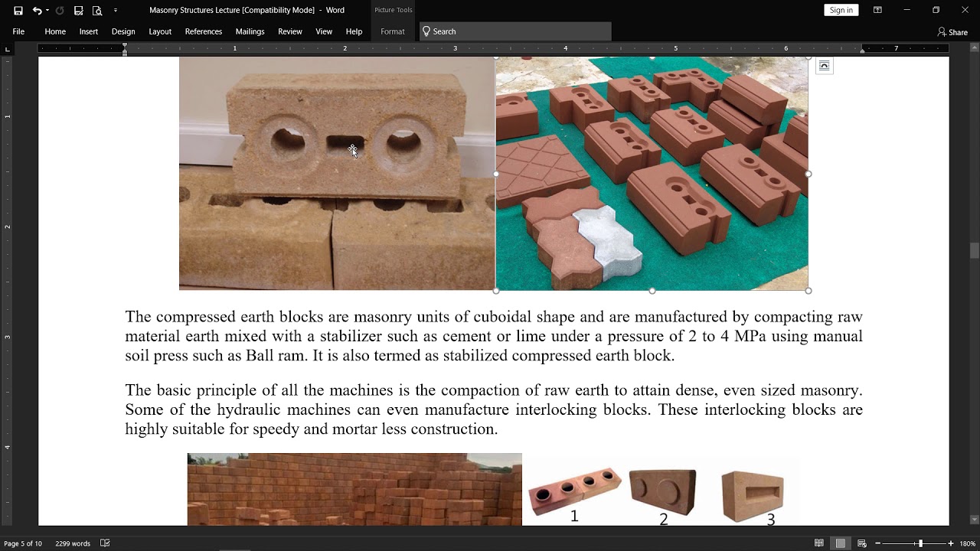The width and height of the screenshot is (980, 551).
Task: Open the Help tab
Action: [x=354, y=31]
